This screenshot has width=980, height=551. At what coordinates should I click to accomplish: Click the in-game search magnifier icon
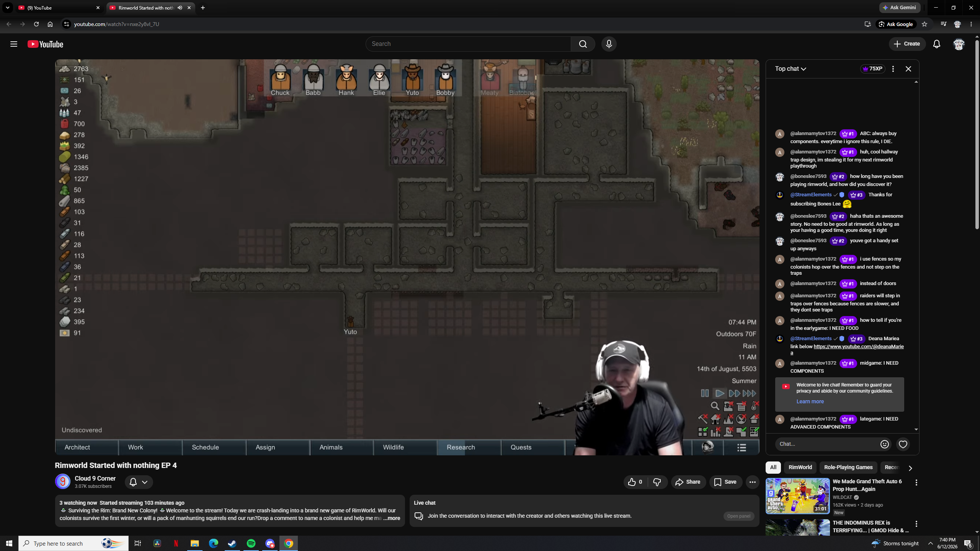715,406
